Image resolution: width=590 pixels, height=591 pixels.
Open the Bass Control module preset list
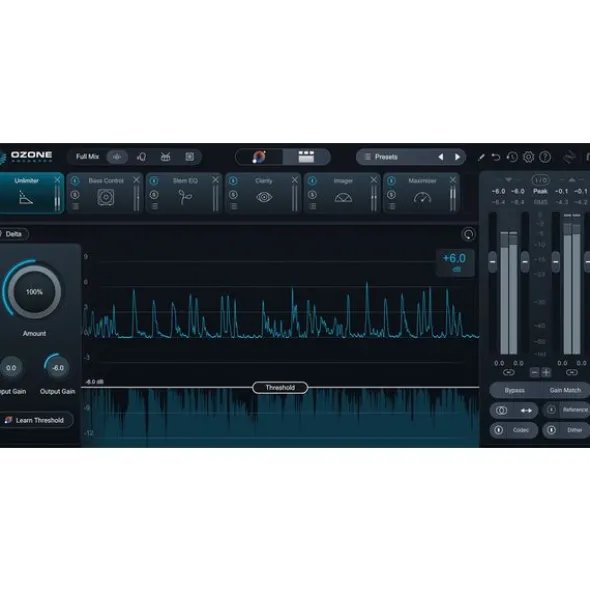(75, 206)
